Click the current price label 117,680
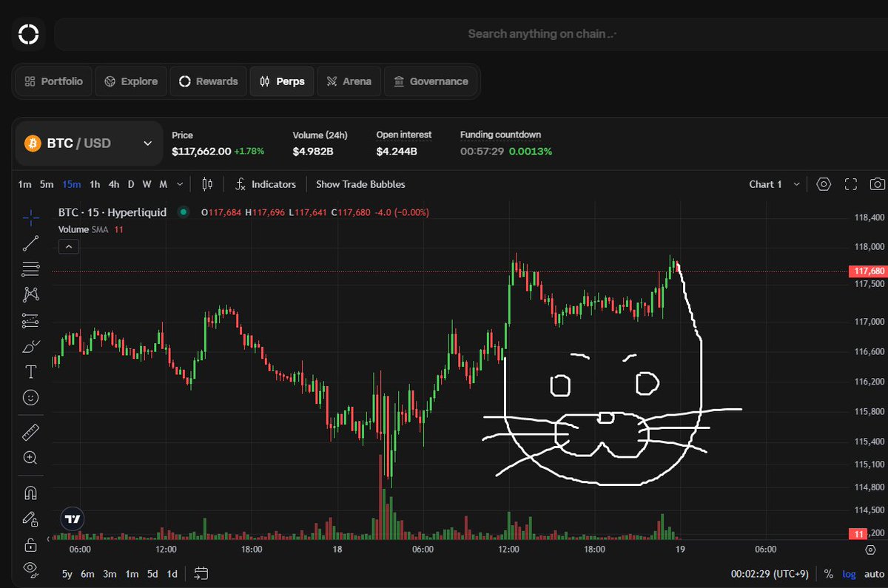This screenshot has height=588, width=888. (x=868, y=271)
